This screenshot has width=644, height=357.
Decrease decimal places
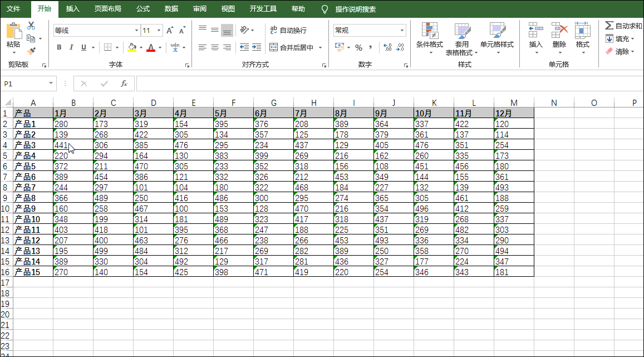[400, 47]
